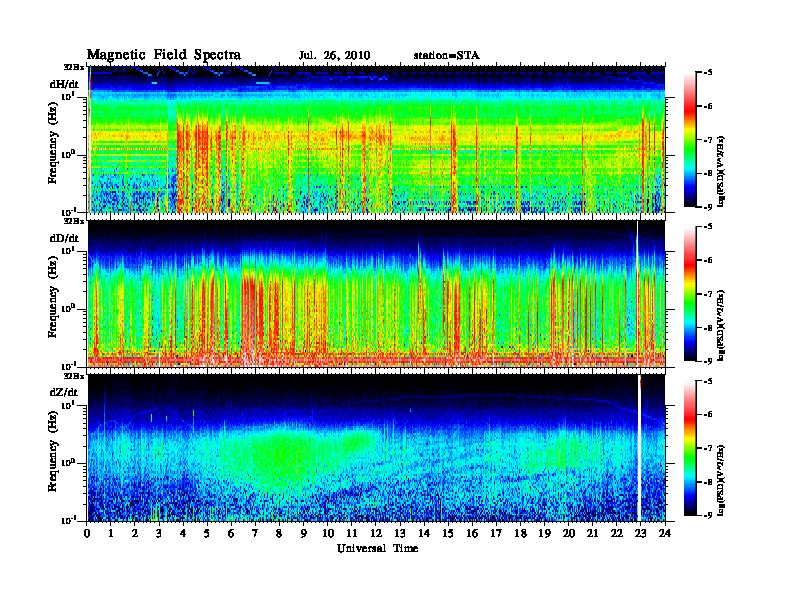Click hour tick label 17 on time axis
792x612 pixels.
click(497, 534)
